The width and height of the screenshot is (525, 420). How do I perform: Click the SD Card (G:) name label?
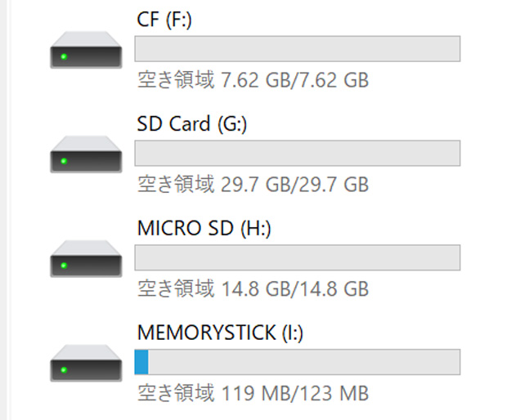pyautogui.click(x=191, y=124)
